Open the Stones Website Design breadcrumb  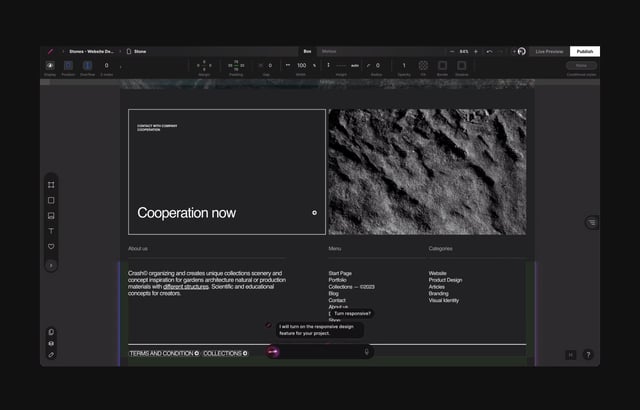pos(91,51)
